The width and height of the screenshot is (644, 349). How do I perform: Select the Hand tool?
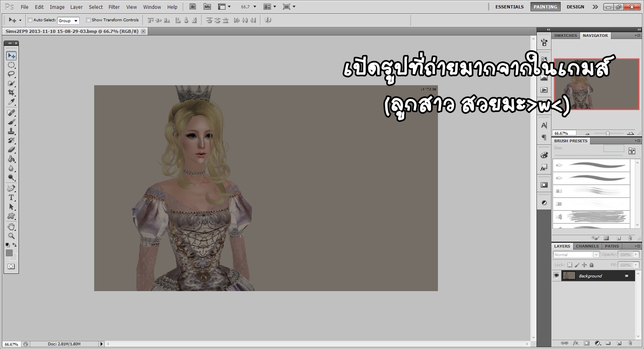11,227
